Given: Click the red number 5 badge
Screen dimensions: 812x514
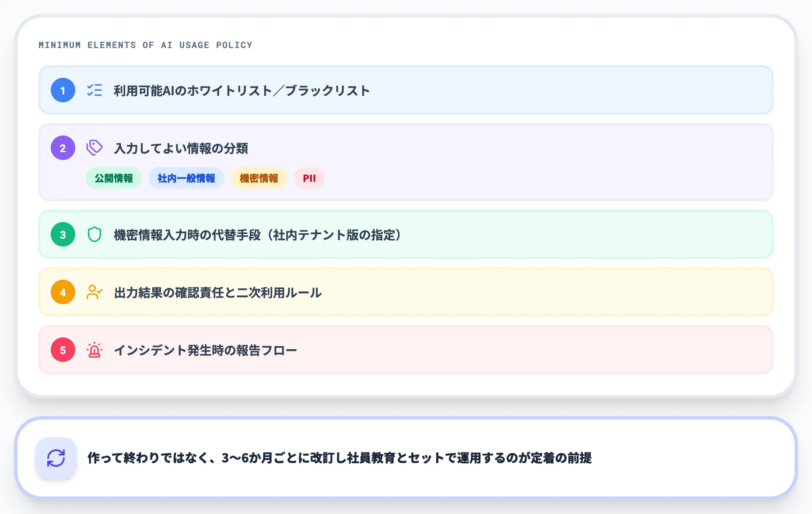Looking at the screenshot, I should pos(63,350).
